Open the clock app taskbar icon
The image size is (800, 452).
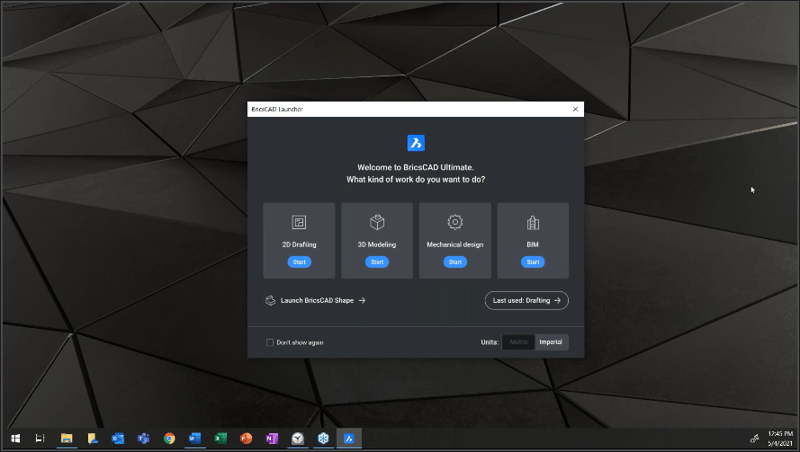coord(298,438)
